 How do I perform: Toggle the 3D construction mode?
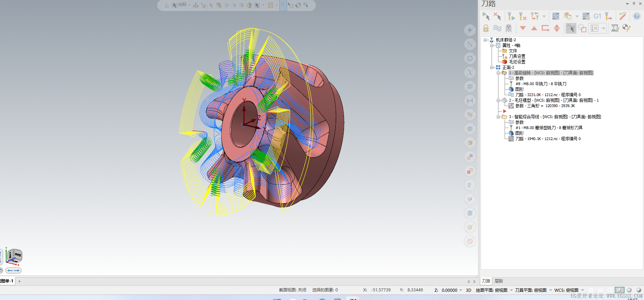pos(468,290)
